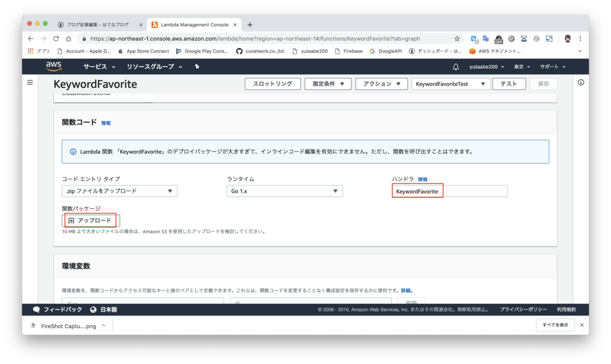Close the Lambda Management Console tab
This screenshot has height=364, width=611.
click(x=235, y=24)
